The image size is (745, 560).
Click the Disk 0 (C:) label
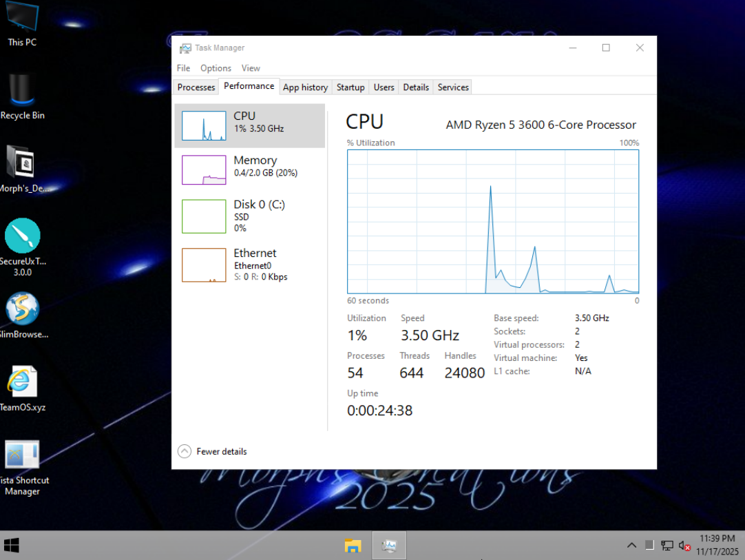pos(259,205)
